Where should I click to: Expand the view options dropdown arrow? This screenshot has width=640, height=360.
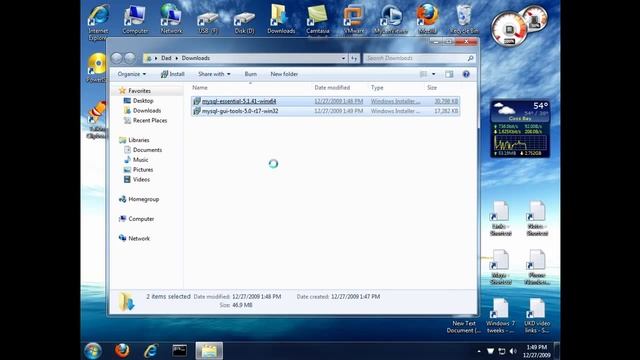pos(433,74)
